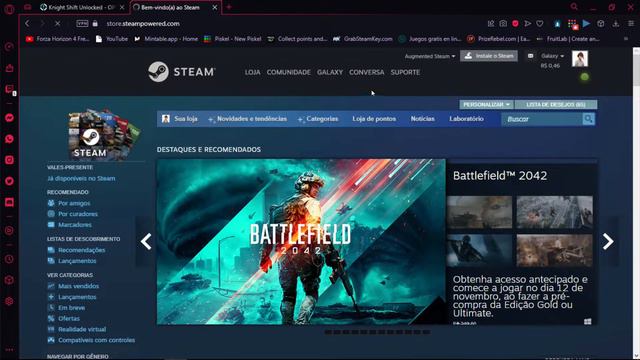
Task: Open WhatsApp in the browser sidebar
Action: [x=9, y=139]
